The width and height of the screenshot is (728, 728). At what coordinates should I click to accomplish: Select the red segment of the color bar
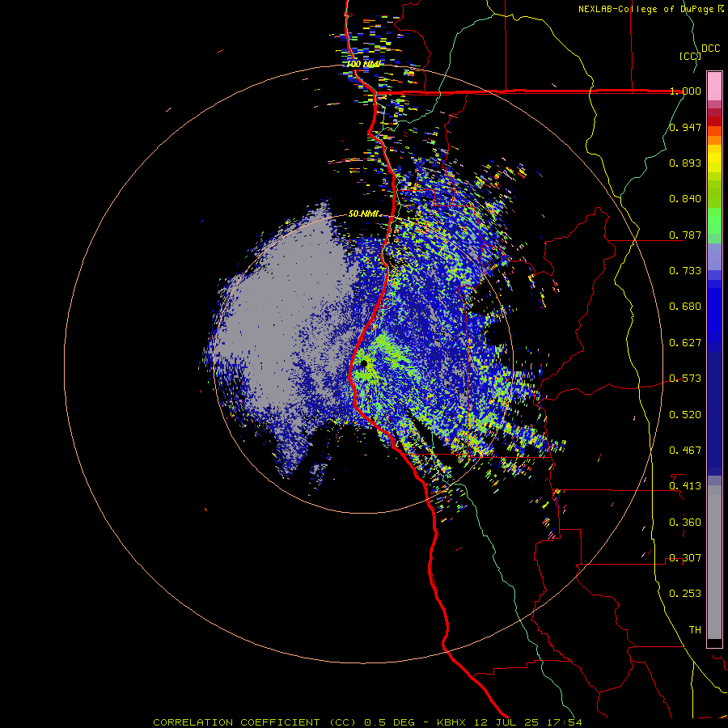click(714, 121)
